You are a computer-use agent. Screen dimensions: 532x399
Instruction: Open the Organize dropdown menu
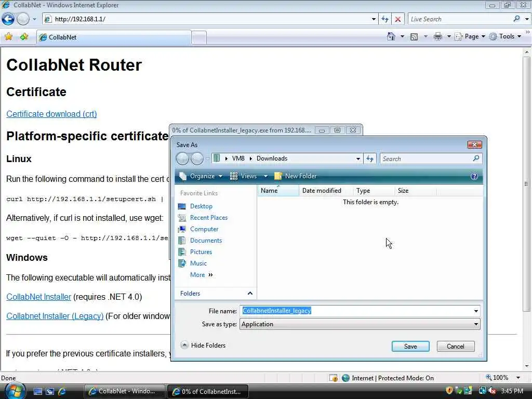click(x=201, y=176)
